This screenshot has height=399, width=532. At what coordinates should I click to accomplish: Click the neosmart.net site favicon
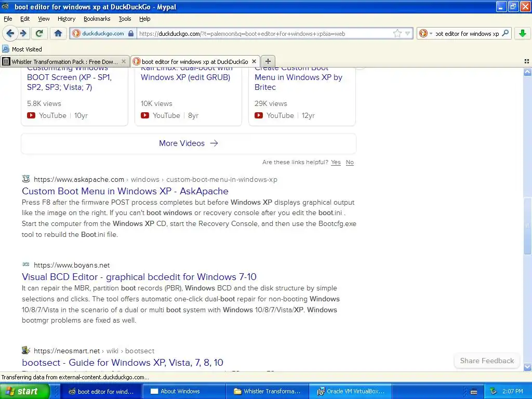click(26, 350)
